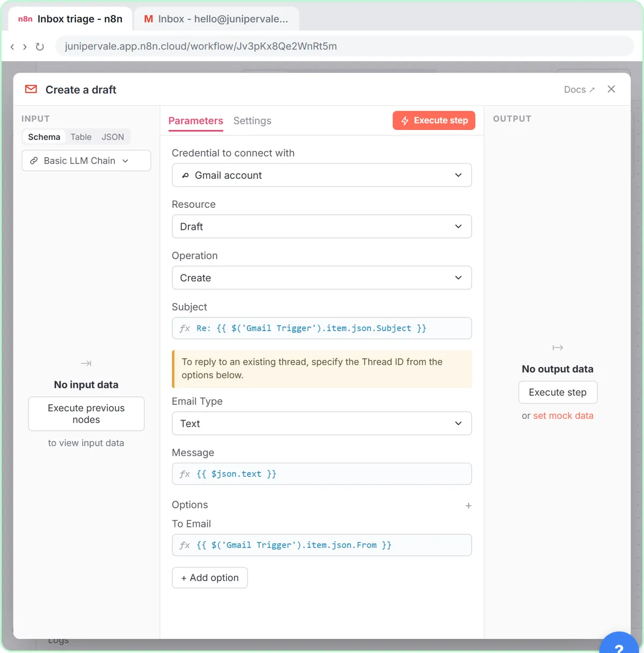This screenshot has height=653, width=644.
Task: Click the OUTPUT panel heading
Action: coord(512,119)
